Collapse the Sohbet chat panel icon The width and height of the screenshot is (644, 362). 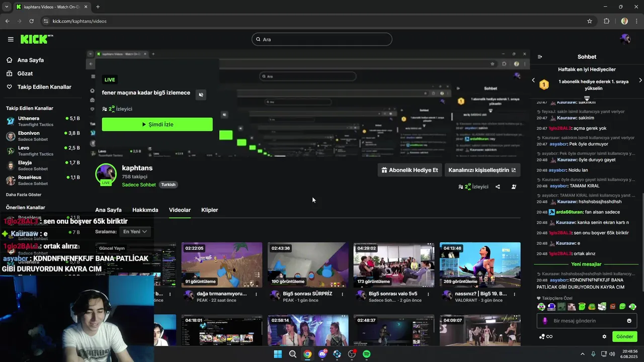[x=540, y=57]
